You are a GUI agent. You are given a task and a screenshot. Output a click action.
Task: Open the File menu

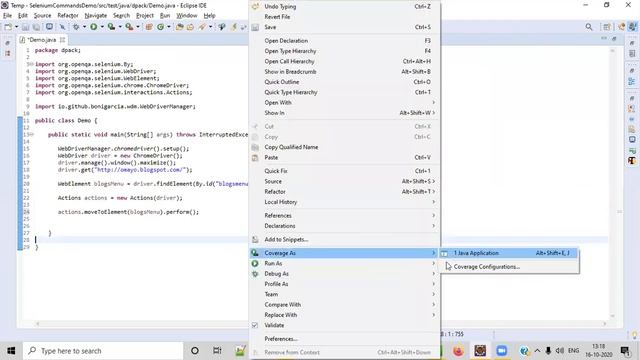coord(7,16)
